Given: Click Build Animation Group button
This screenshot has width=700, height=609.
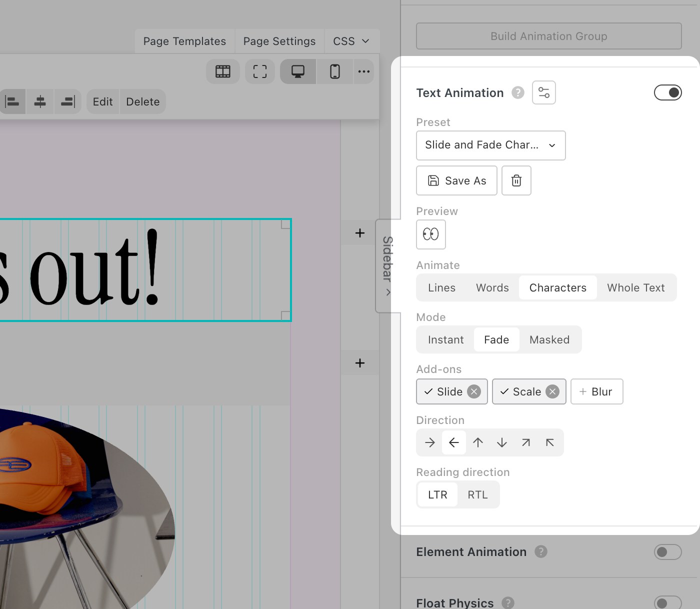Looking at the screenshot, I should tap(549, 36).
